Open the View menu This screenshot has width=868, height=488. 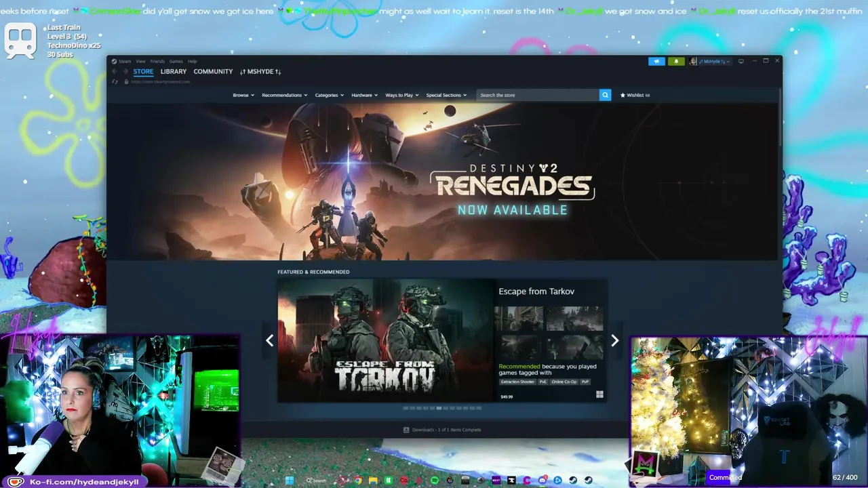(140, 61)
